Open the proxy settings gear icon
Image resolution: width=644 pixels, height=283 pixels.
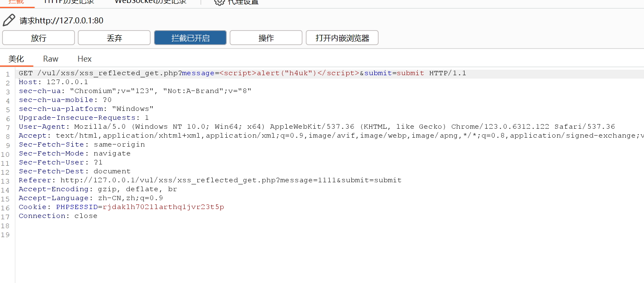pyautogui.click(x=219, y=2)
